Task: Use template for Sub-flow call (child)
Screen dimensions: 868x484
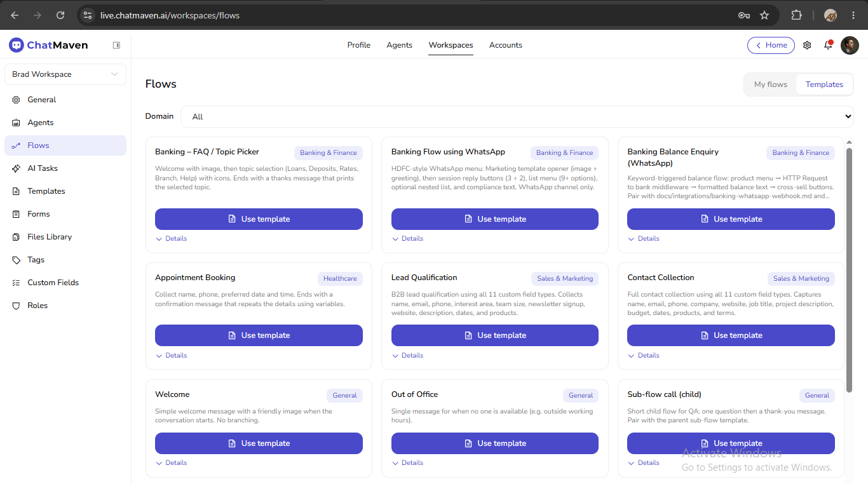Action: point(731,443)
